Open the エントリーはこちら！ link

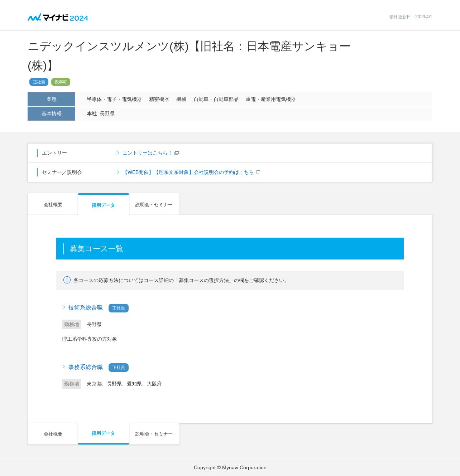(148, 153)
